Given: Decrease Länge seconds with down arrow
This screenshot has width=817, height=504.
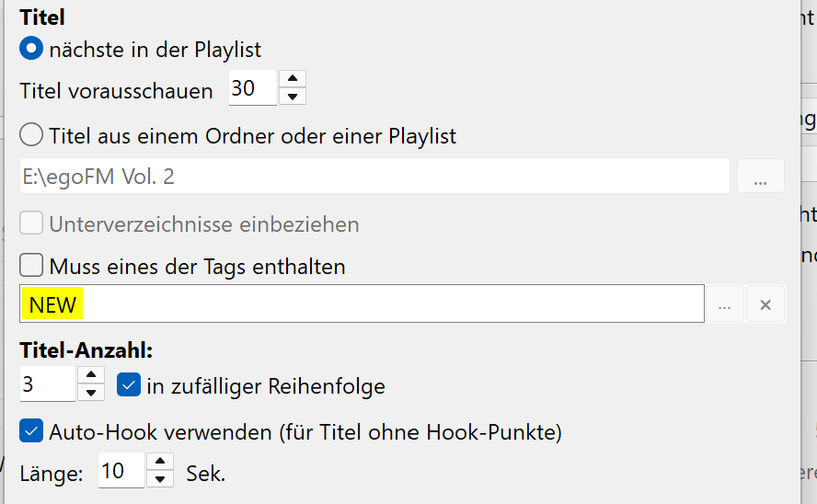Looking at the screenshot, I should pos(160,480).
